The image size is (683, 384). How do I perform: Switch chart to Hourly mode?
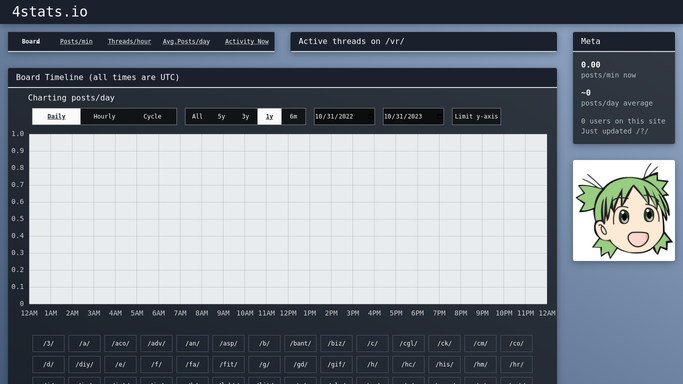tap(104, 116)
